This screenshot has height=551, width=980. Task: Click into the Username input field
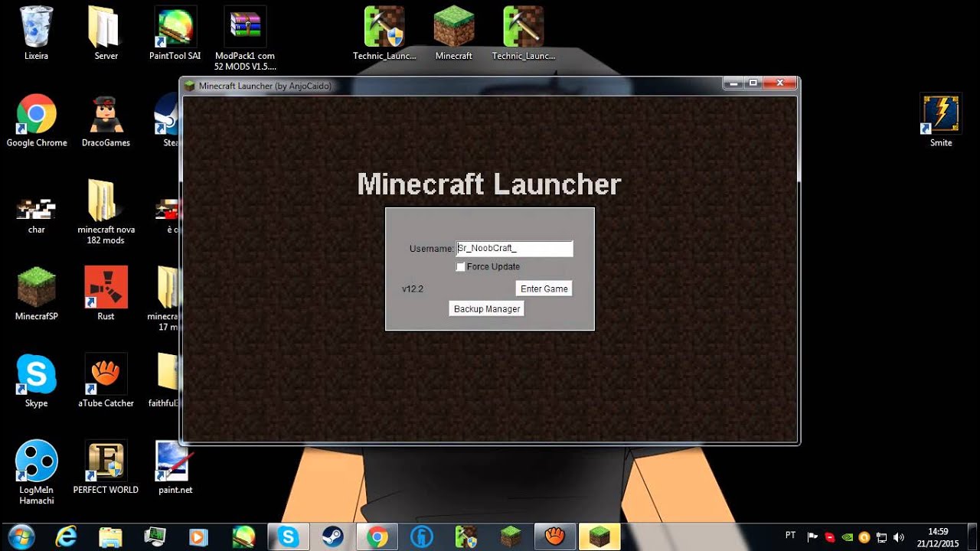coord(514,248)
